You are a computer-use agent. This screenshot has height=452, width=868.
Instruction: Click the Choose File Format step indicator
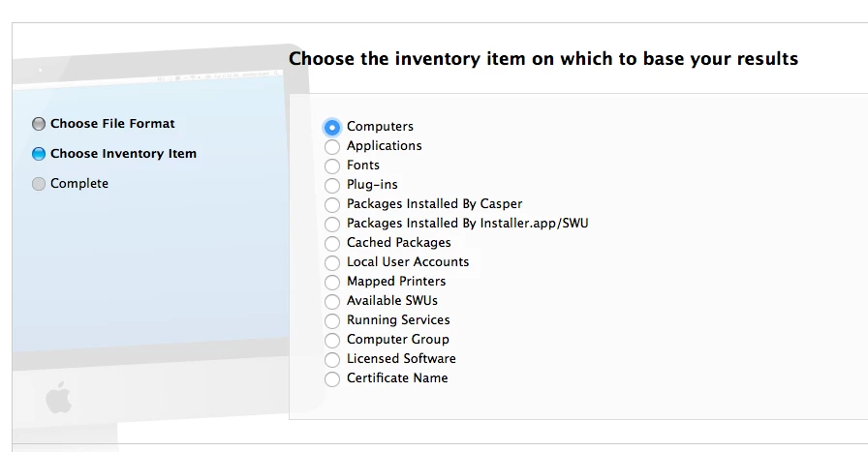pos(38,124)
